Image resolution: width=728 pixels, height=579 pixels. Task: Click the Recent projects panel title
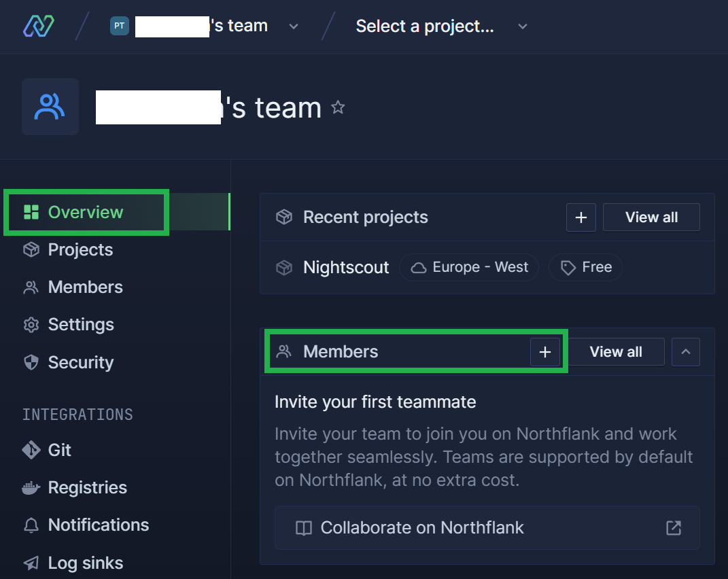pyautogui.click(x=366, y=217)
